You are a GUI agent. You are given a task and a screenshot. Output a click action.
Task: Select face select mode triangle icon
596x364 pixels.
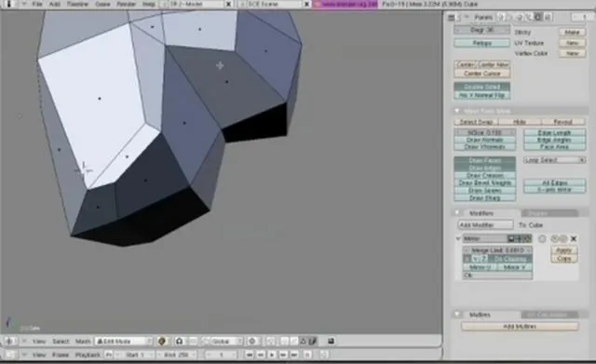[303, 342]
